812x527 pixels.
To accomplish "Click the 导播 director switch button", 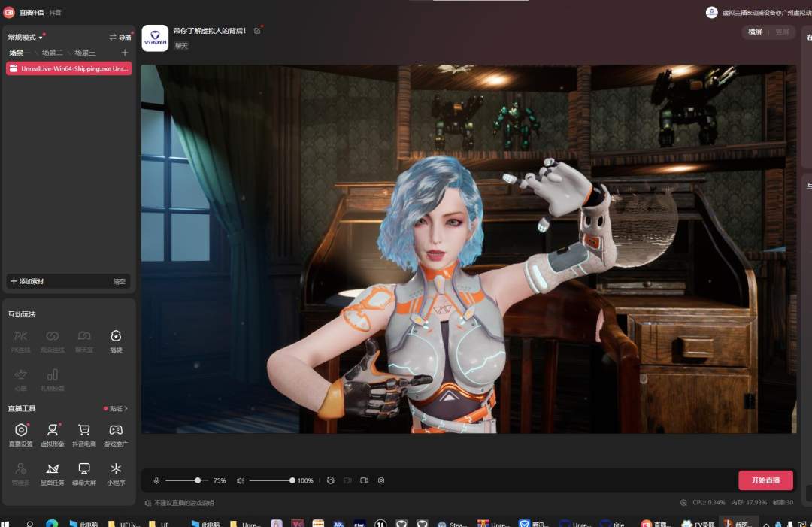I will pyautogui.click(x=120, y=38).
